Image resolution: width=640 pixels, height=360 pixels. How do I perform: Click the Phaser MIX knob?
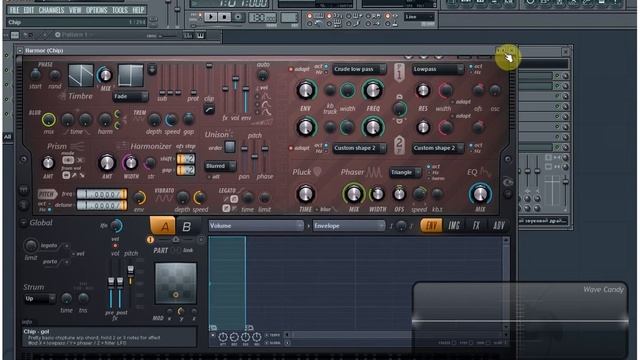pos(353,194)
